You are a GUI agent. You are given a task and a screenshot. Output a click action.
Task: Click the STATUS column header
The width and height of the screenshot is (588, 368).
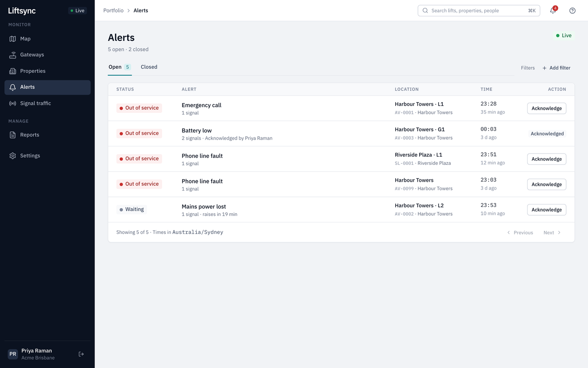tap(125, 89)
